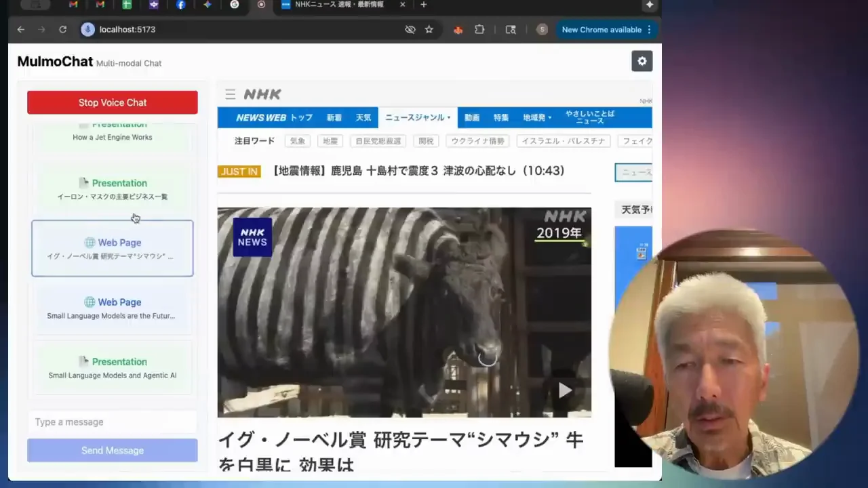Viewport: 868px width, 488px height.
Task: Click the document icon on イーロン・マスク card
Action: 83,183
